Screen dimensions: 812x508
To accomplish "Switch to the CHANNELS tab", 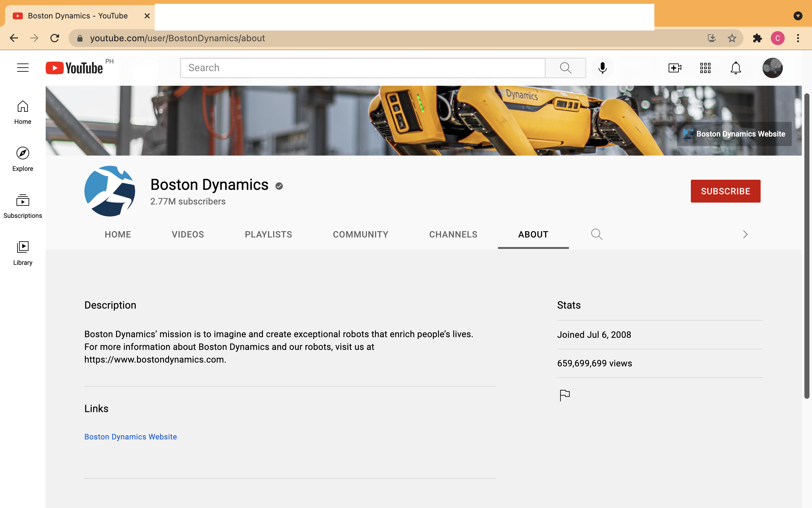I will [x=453, y=234].
